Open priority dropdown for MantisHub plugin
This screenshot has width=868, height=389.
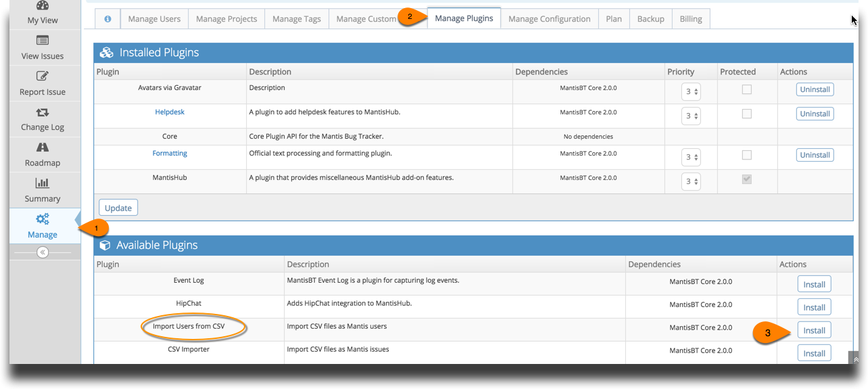click(x=691, y=181)
